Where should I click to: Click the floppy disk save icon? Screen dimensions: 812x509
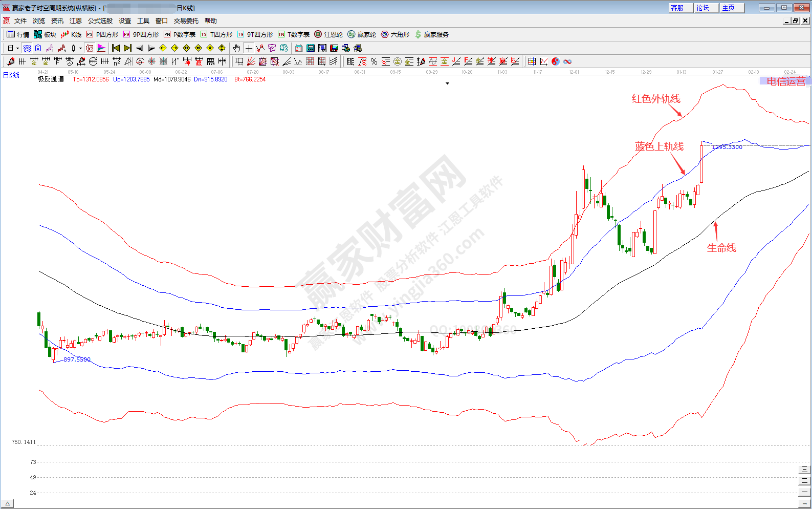point(334,48)
